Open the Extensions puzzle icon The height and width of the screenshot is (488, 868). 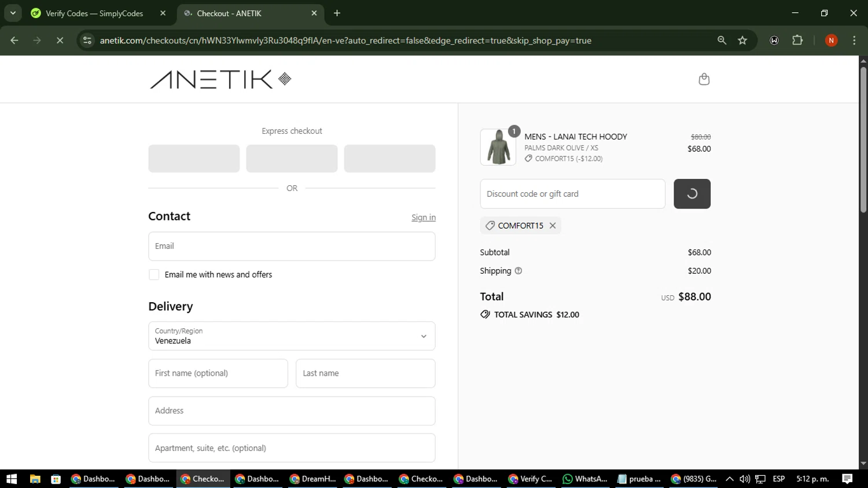797,41
